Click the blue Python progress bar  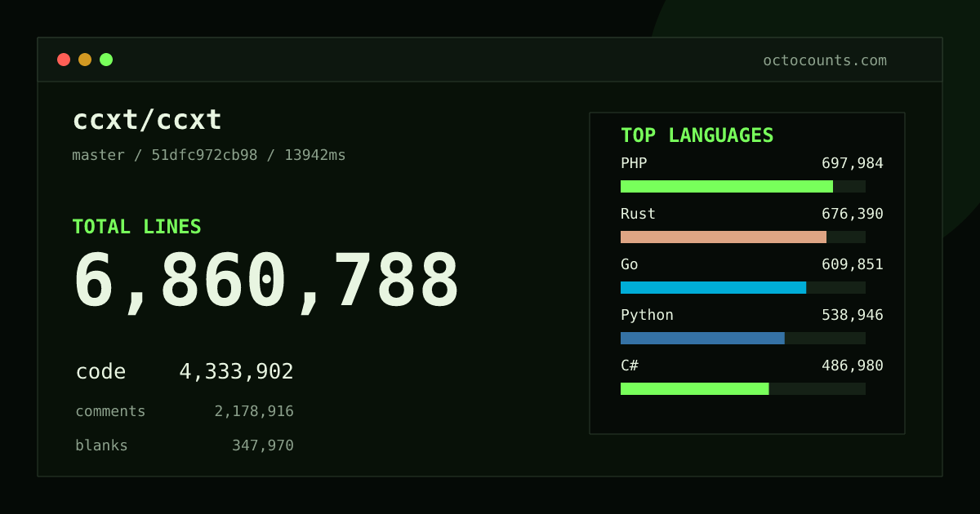click(x=743, y=338)
